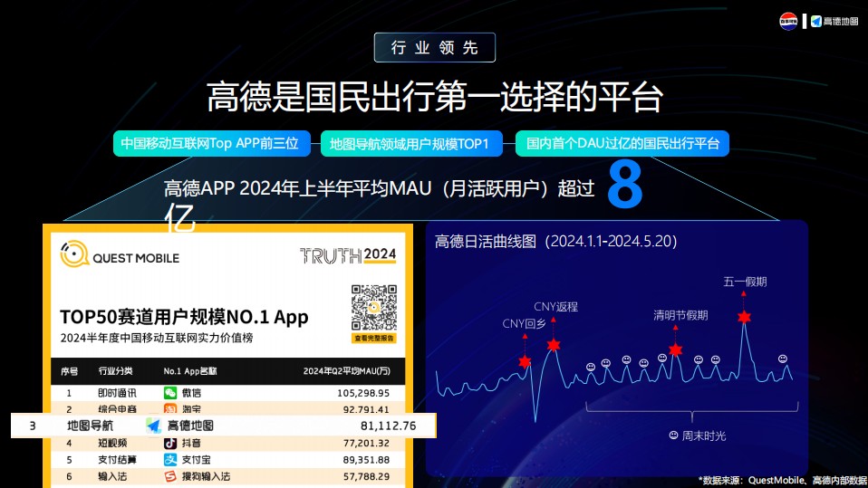The width and height of the screenshot is (868, 488).
Task: Click the smiley icon beside 周末时光
Action: (x=674, y=435)
